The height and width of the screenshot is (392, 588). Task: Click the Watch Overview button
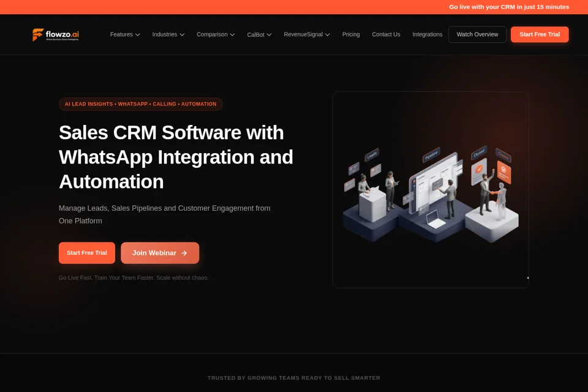pos(477,34)
